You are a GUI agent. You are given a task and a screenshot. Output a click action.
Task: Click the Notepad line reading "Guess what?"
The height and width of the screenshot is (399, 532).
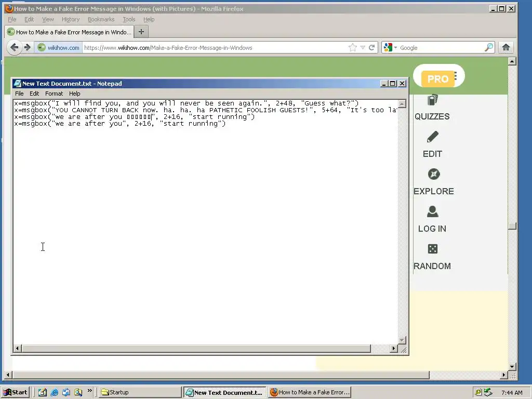187,103
